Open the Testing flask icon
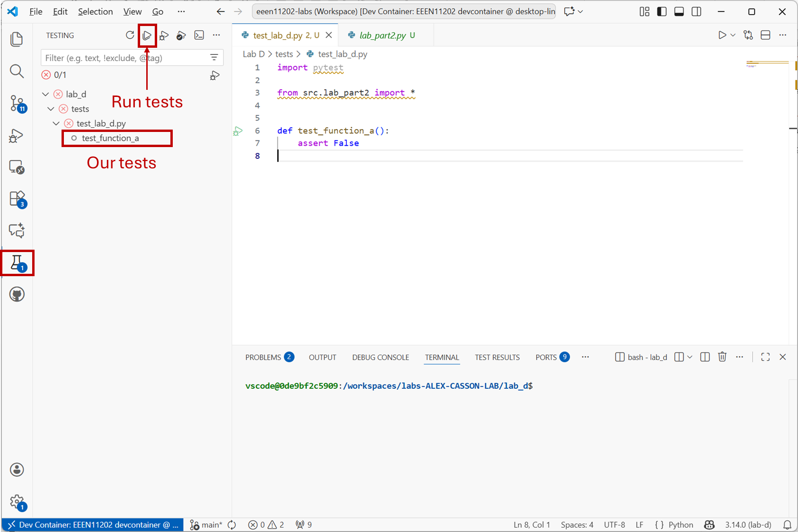Screen dimensions: 798x532 tap(18, 263)
